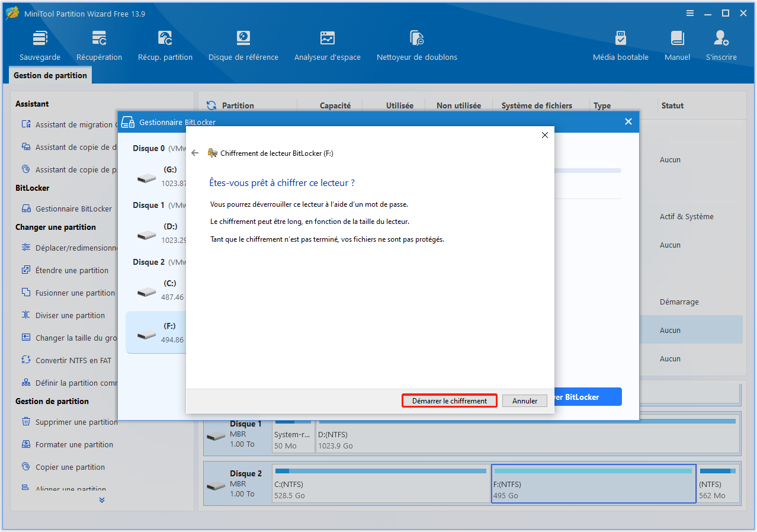757x532 pixels.
Task: Open the Sauvegarde tool
Action: [40, 46]
